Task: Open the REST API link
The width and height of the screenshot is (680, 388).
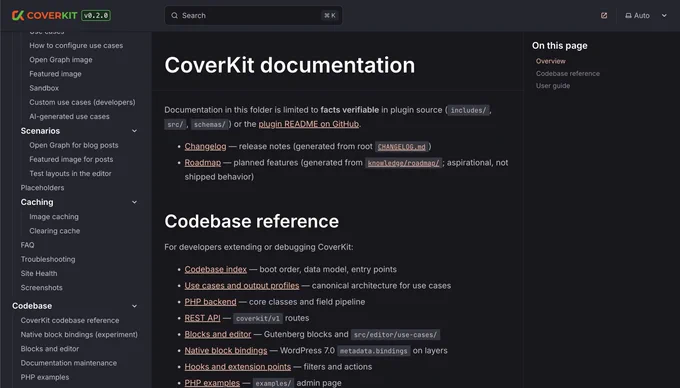Action: 202,318
